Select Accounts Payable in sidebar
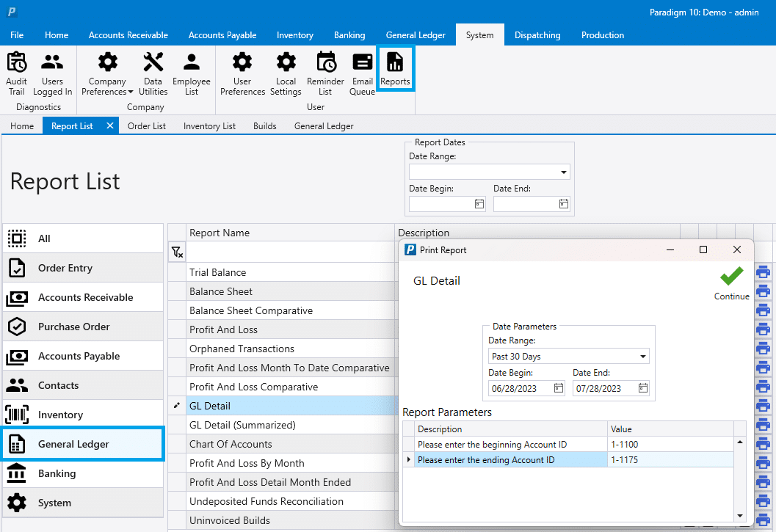This screenshot has width=776, height=532. (83, 356)
